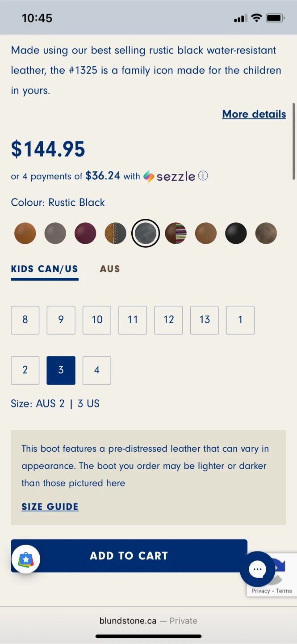Click the Sezzle logo

tap(169, 176)
